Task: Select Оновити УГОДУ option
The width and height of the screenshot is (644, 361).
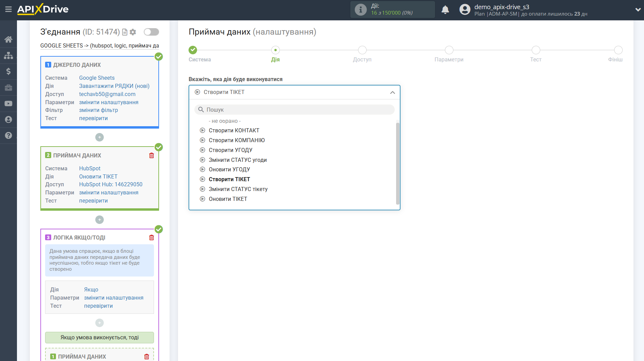Action: [x=229, y=169]
